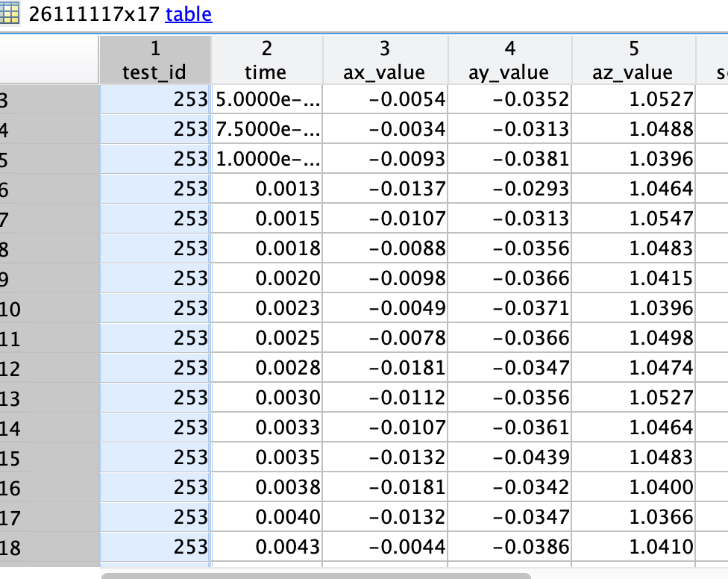Click az_value cell 1.0366
Screen dimensions: 728x579
pos(634,517)
